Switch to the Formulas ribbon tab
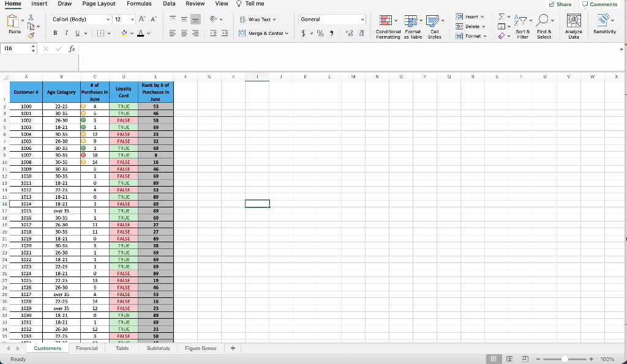The height and width of the screenshot is (364, 627). [x=139, y=4]
